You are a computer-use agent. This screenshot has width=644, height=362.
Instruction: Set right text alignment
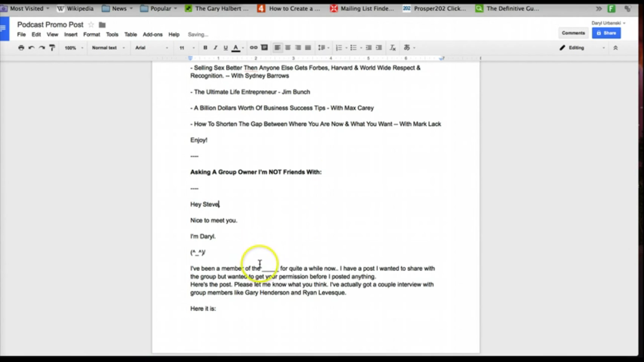tap(298, 48)
